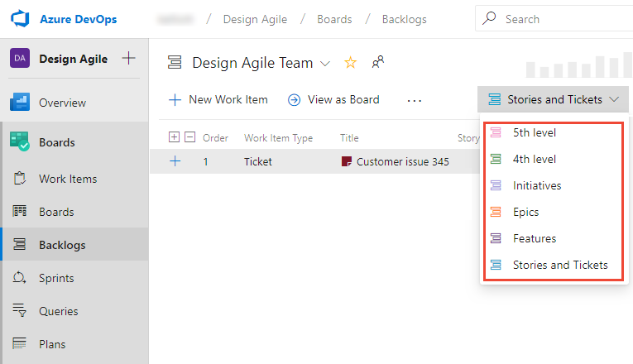This screenshot has width=633, height=364.
Task: Expand all backlog rows with plus box
Action: pos(174,137)
